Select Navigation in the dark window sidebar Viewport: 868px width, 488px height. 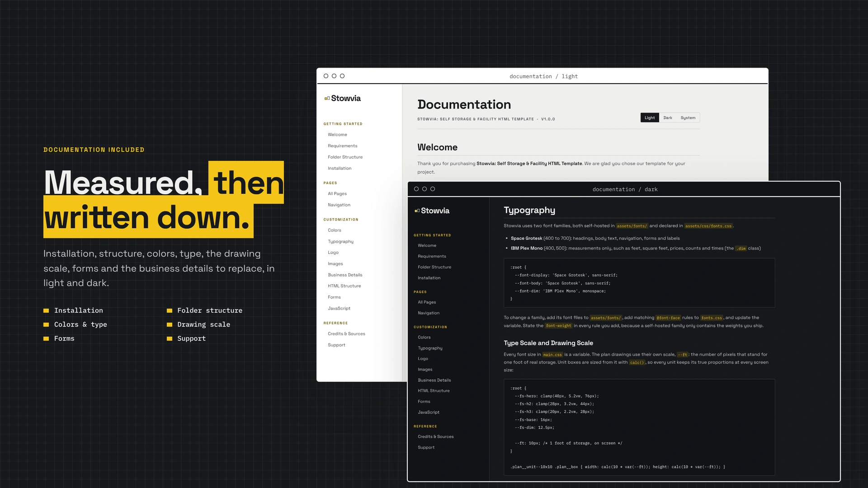point(429,313)
